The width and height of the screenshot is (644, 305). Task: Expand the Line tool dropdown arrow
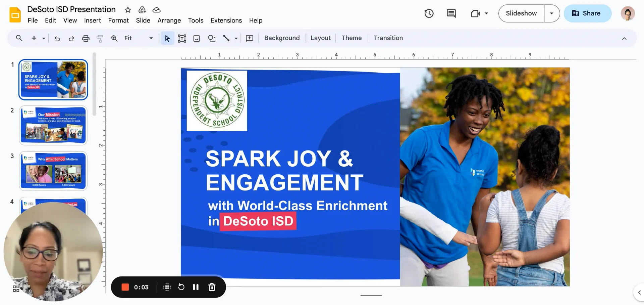pyautogui.click(x=236, y=38)
